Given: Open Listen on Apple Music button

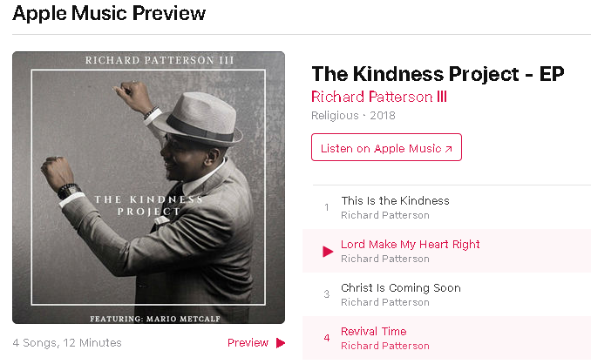Looking at the screenshot, I should click(386, 147).
